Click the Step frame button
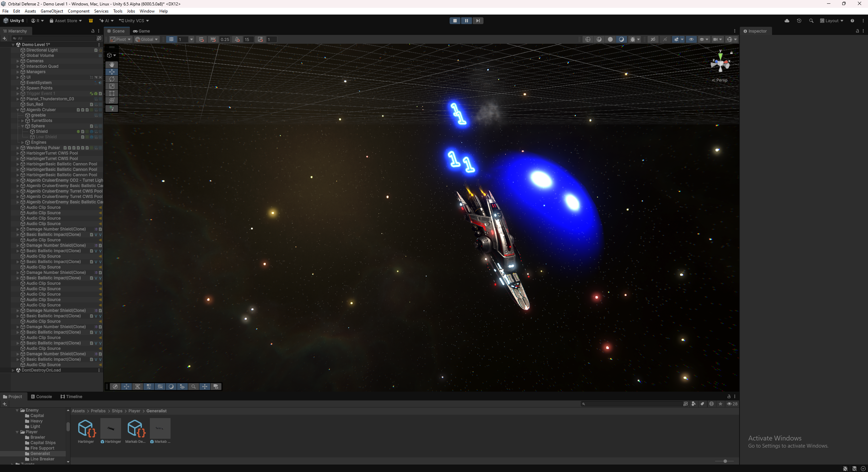Image resolution: width=868 pixels, height=472 pixels. point(478,21)
